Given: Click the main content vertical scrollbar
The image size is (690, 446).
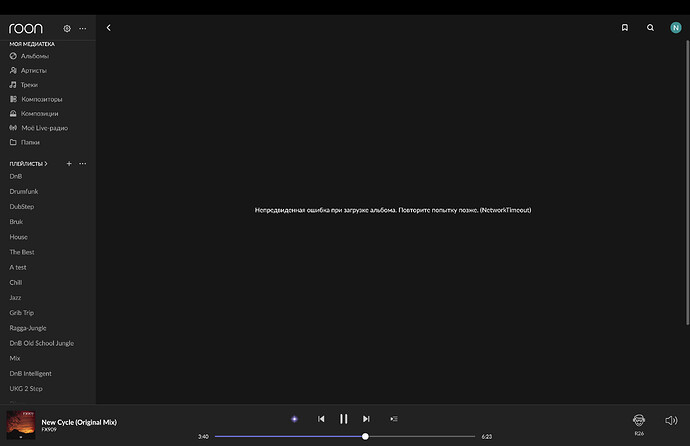Looking at the screenshot, I should tap(687, 183).
